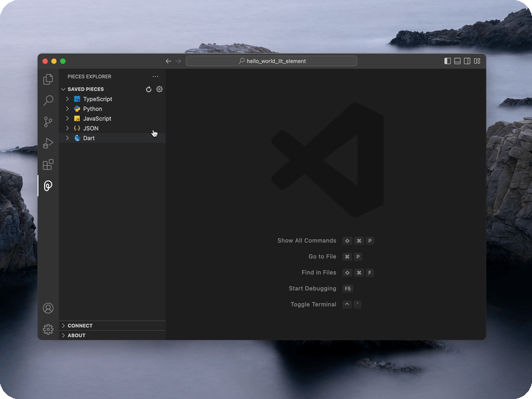Open Pieces Explorer more actions menu
The image size is (532, 399).
(155, 77)
